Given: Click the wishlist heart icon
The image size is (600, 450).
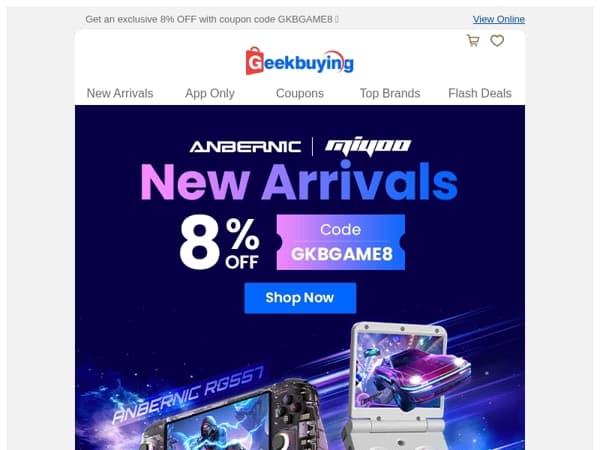Looking at the screenshot, I should point(497,41).
